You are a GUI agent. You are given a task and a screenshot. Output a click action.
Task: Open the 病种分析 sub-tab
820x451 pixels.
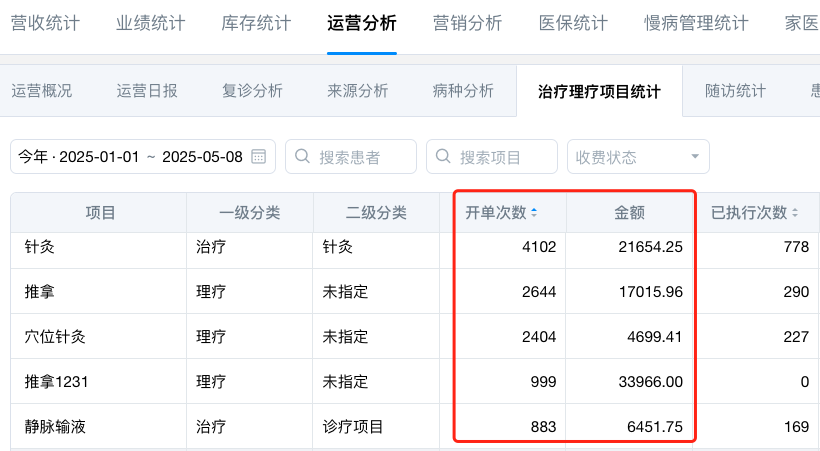(463, 91)
